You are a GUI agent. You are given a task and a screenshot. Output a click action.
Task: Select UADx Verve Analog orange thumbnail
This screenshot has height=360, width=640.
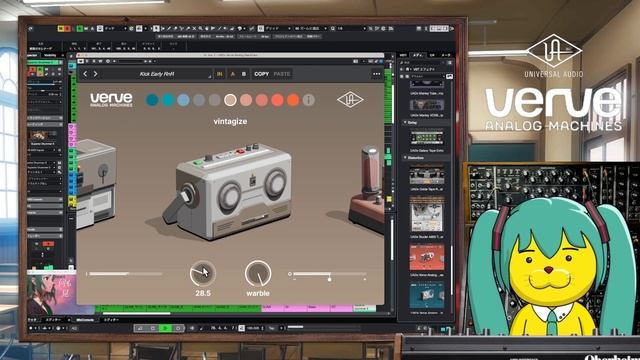tap(427, 258)
